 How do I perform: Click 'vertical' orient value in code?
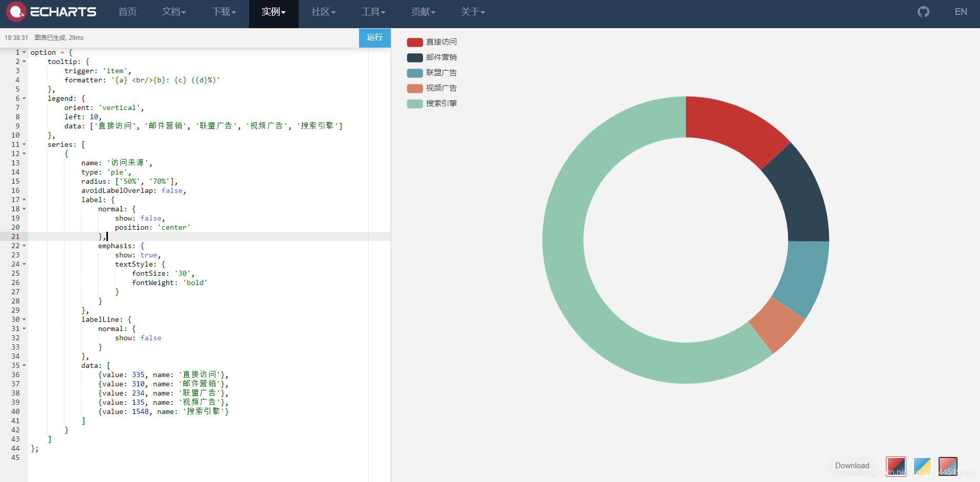[x=119, y=107]
